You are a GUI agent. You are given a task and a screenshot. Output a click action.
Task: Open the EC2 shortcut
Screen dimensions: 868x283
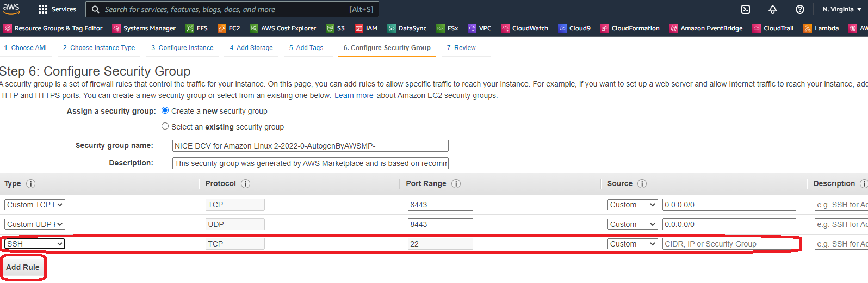(x=229, y=28)
